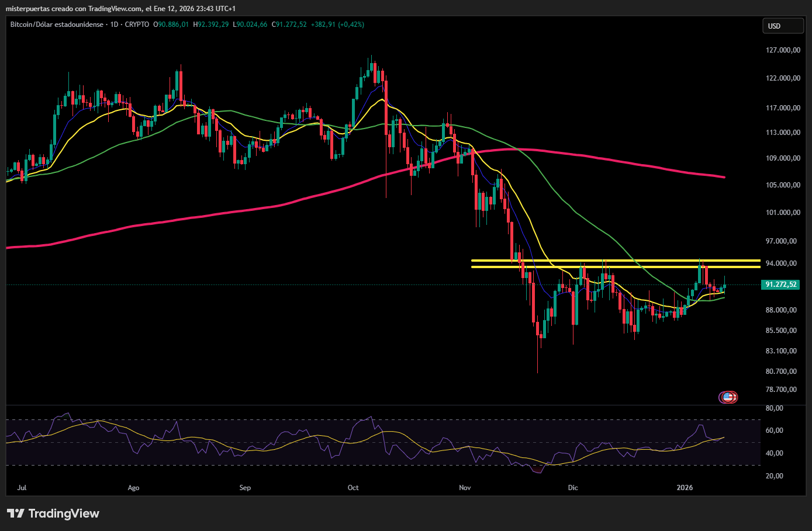Screen dimensions: 812x531
Task: Click the Sep label on time axis
Action: [245, 488]
